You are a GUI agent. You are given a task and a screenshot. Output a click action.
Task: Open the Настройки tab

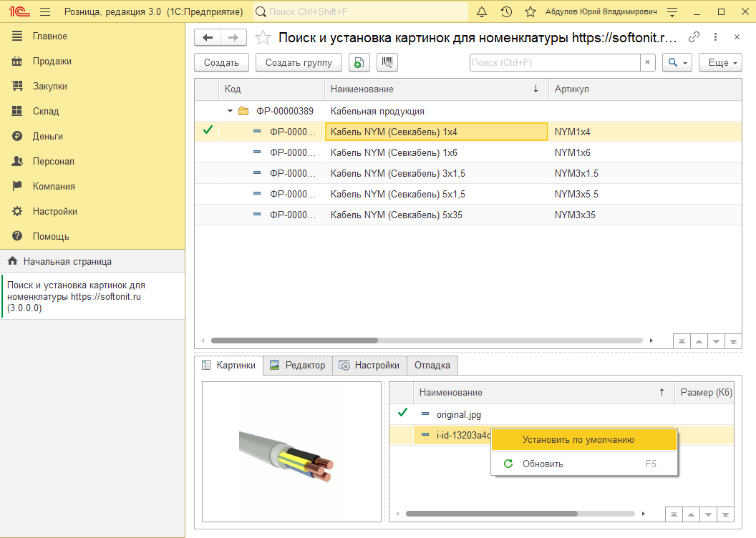click(369, 366)
